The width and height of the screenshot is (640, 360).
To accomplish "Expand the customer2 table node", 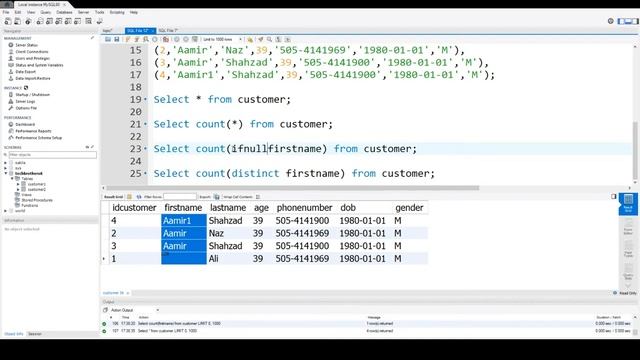I will pyautogui.click(x=18, y=189).
